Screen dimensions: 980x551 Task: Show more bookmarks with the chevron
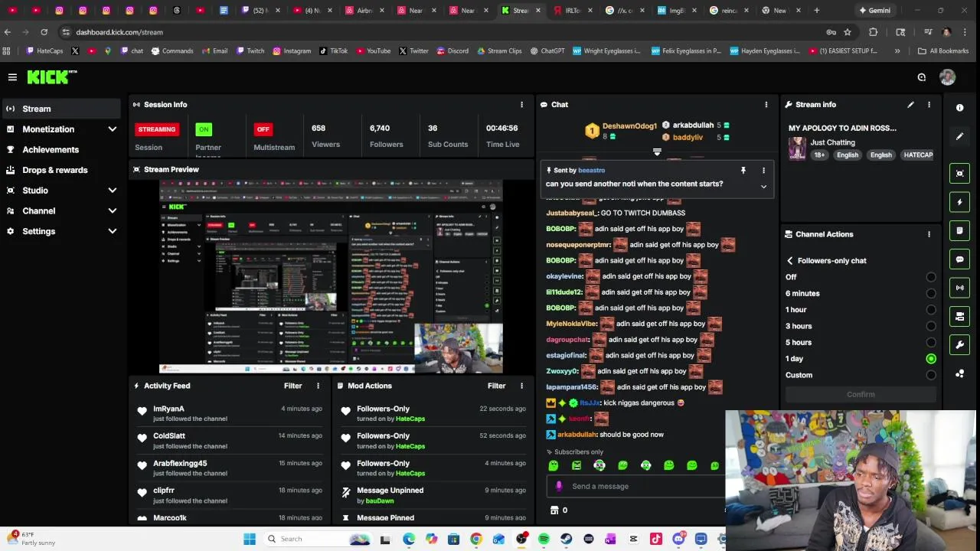pos(897,51)
